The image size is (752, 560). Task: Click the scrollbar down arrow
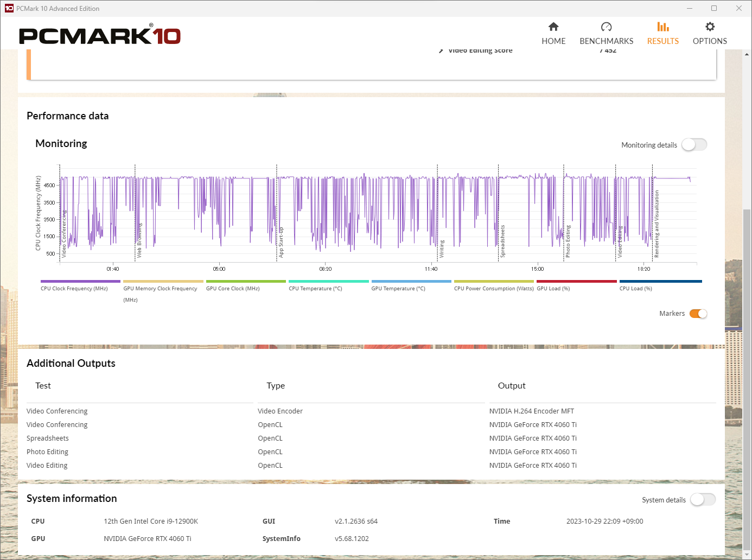pos(747,556)
